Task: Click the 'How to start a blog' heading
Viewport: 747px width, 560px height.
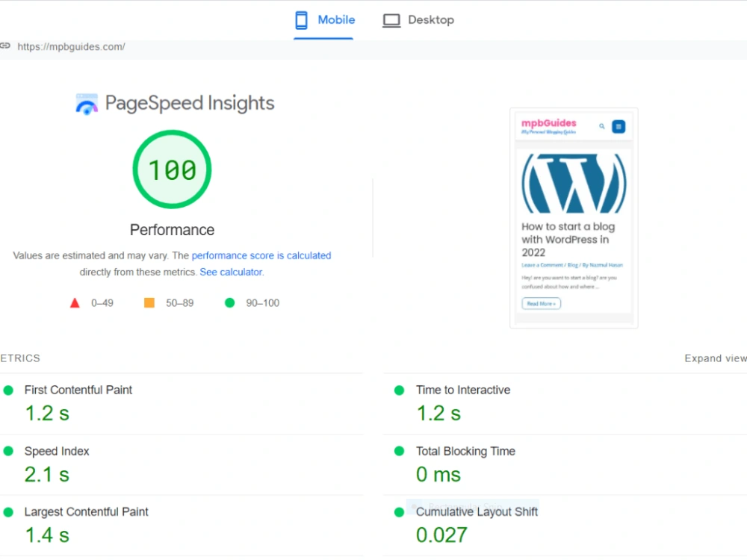Action: tap(568, 240)
